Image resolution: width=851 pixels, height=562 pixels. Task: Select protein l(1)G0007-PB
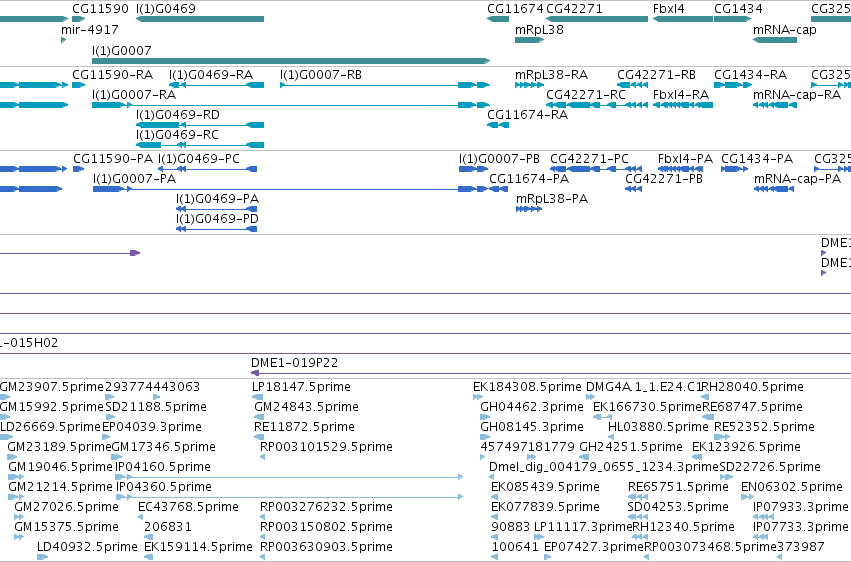(473, 169)
